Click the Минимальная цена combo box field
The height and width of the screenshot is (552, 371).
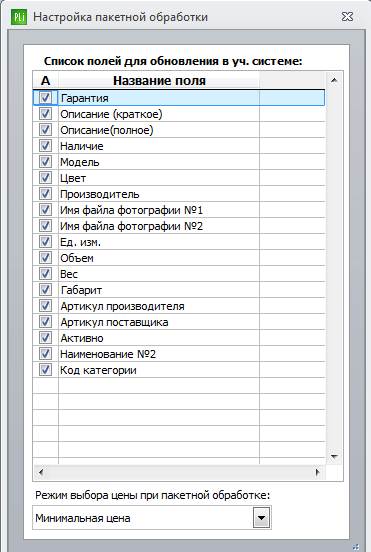(152, 518)
